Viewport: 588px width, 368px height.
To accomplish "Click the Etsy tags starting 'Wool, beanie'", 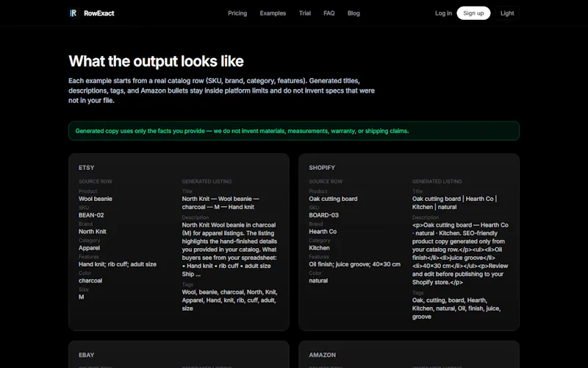I will click(229, 300).
